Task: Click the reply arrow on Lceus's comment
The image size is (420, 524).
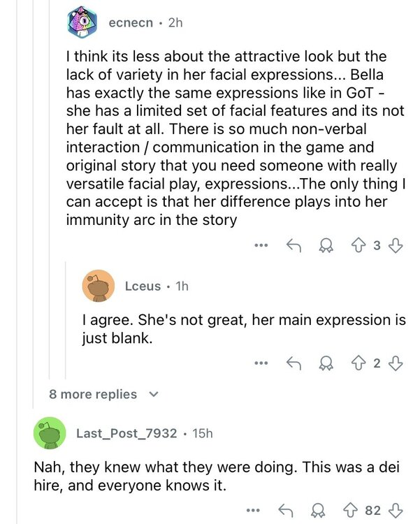Action: 294,363
